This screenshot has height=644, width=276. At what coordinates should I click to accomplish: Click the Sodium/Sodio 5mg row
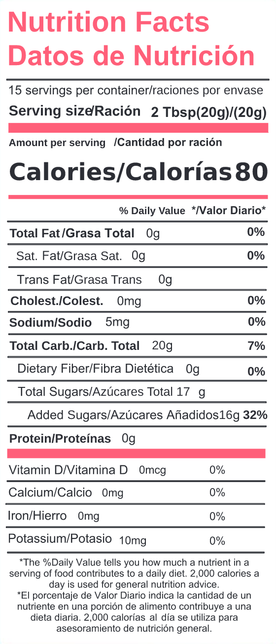click(x=138, y=322)
